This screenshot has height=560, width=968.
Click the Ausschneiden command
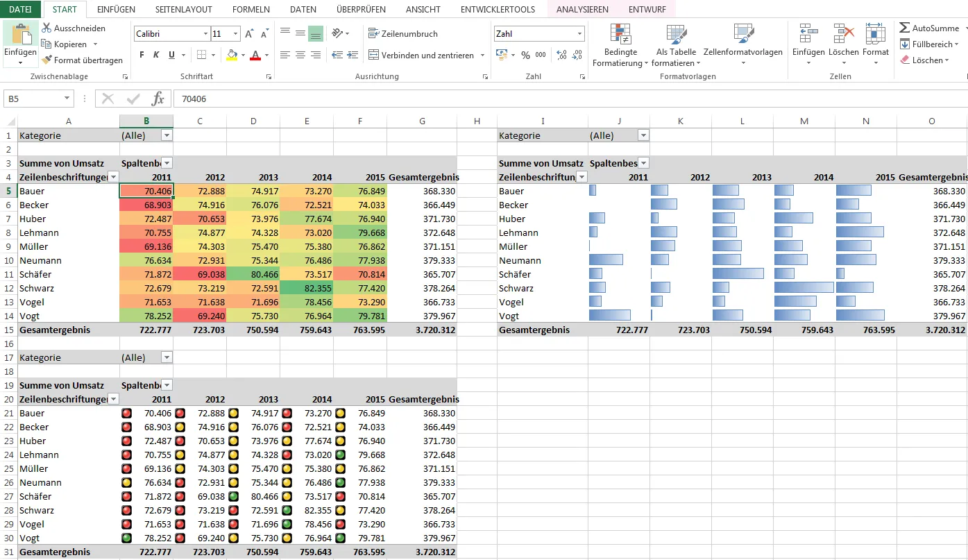click(x=74, y=28)
